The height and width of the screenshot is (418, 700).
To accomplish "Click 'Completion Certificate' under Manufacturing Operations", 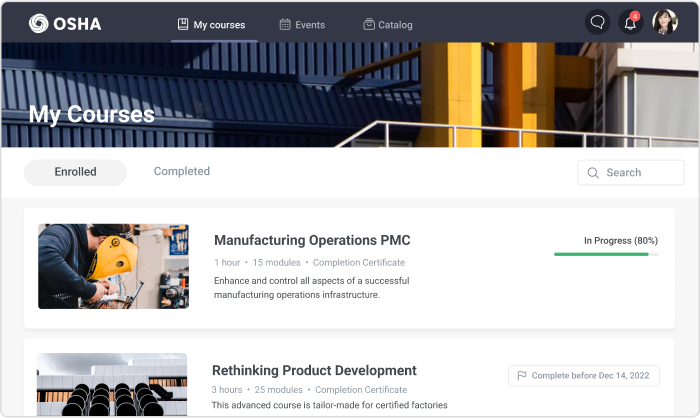I will [359, 263].
